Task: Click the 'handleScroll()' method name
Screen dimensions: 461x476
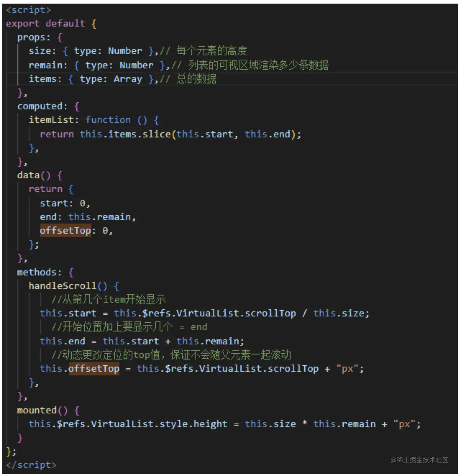Action: (x=68, y=286)
